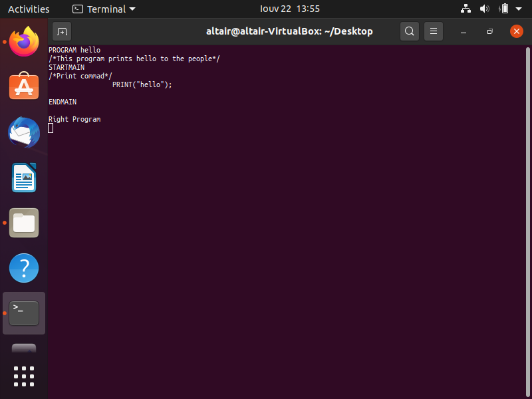Place the cursor at the terminal prompt
This screenshot has width=532, height=399.
pyautogui.click(x=51, y=128)
